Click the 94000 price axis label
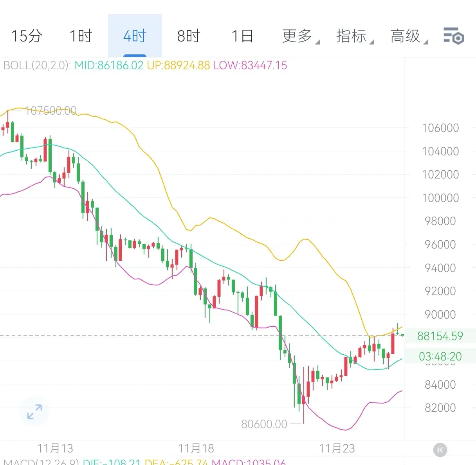Image resolution: width=476 pixels, height=465 pixels. tap(440, 268)
